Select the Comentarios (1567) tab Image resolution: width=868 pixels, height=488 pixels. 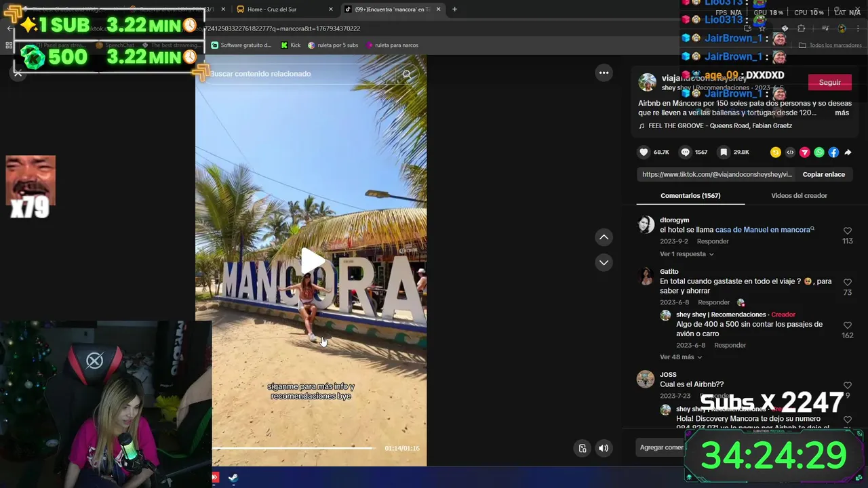pos(690,195)
